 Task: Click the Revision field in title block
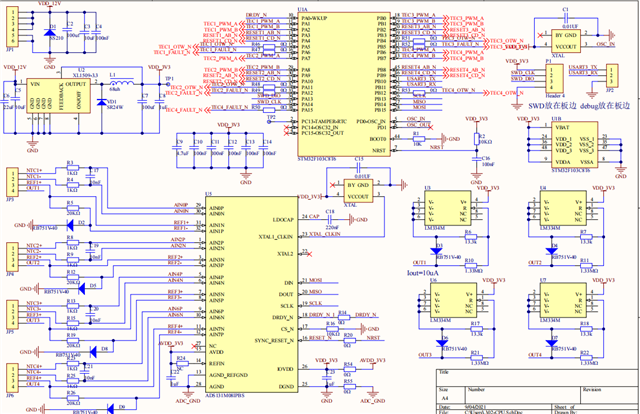610,395
